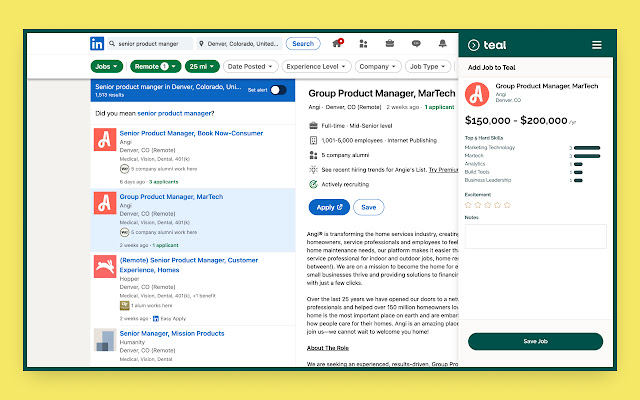The image size is (640, 400).
Task: Click the employees building icon
Action: point(313,140)
